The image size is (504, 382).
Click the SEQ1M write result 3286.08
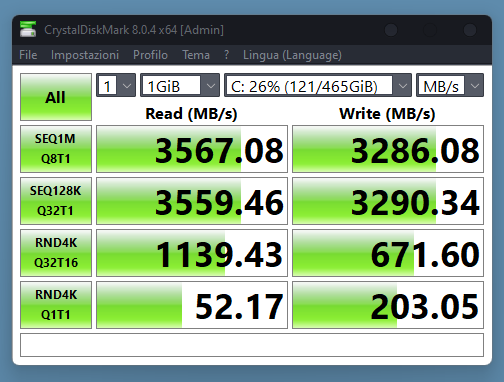click(x=388, y=149)
